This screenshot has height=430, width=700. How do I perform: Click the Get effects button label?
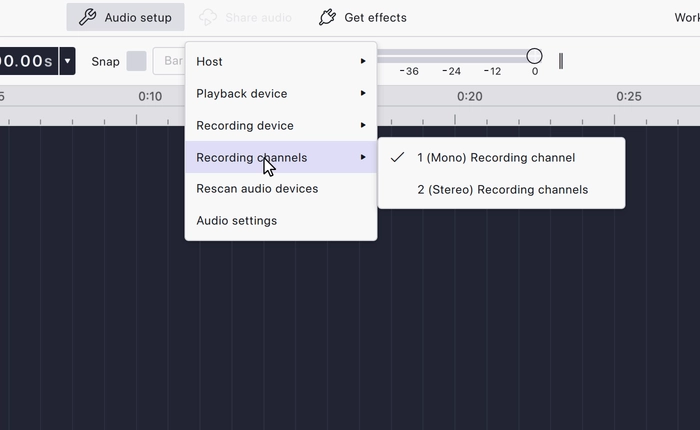(x=375, y=17)
